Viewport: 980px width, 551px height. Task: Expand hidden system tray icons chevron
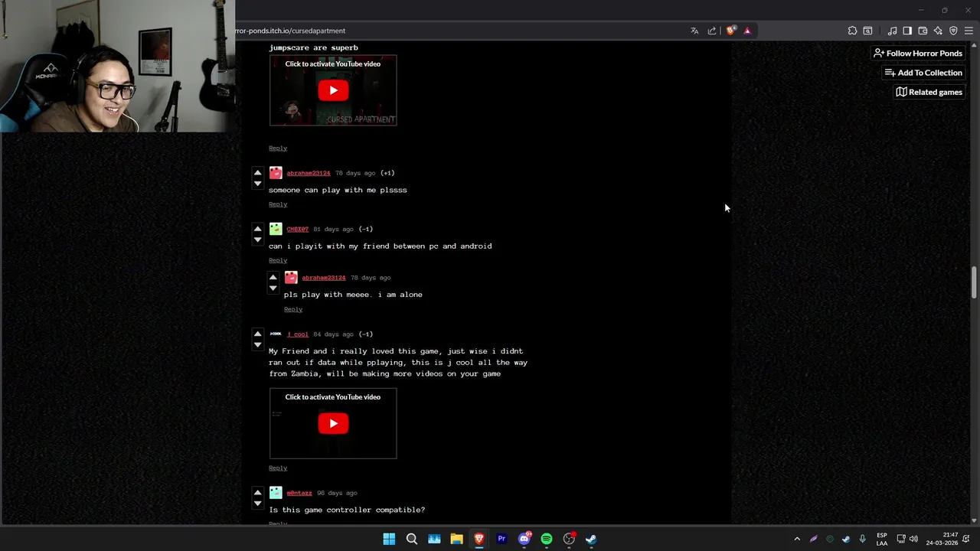pos(797,539)
